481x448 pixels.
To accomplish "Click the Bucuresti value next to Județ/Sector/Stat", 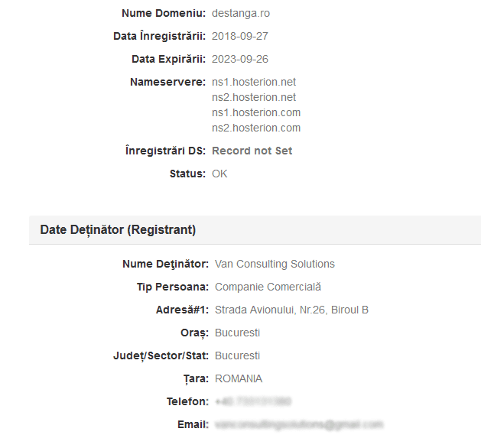I will click(237, 355).
